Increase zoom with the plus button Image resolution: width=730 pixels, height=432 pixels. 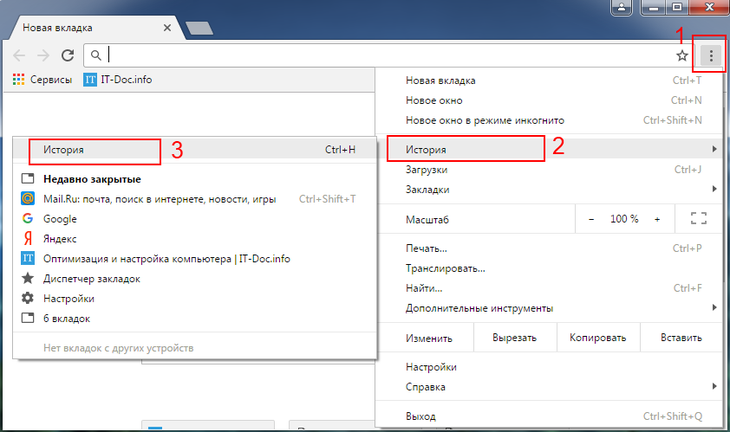657,219
